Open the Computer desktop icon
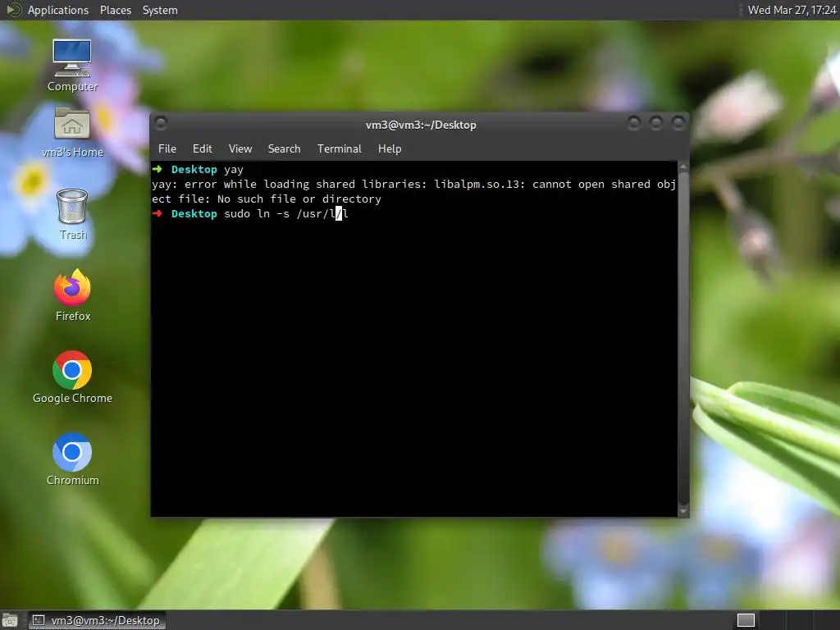840x630 pixels. click(x=72, y=65)
